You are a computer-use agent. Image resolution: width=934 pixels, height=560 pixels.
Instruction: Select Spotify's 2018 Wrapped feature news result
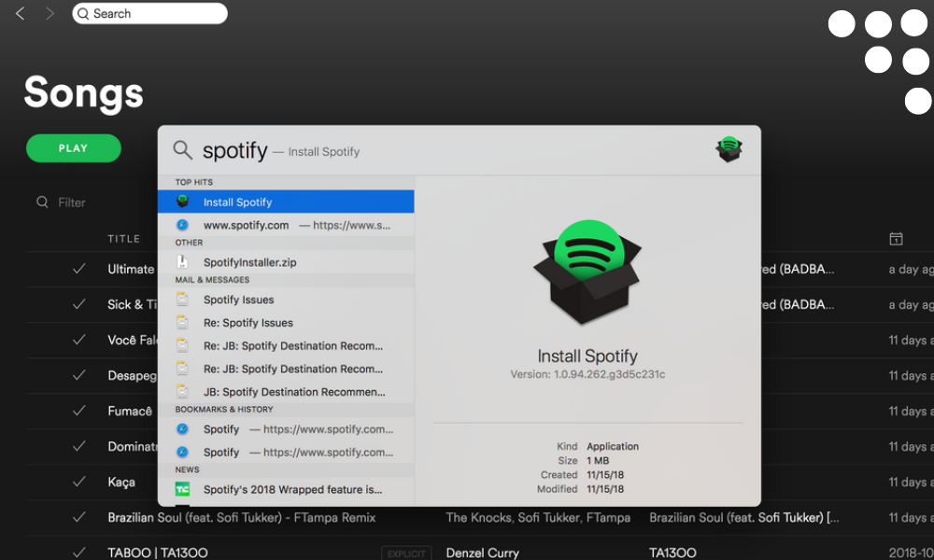(x=286, y=489)
